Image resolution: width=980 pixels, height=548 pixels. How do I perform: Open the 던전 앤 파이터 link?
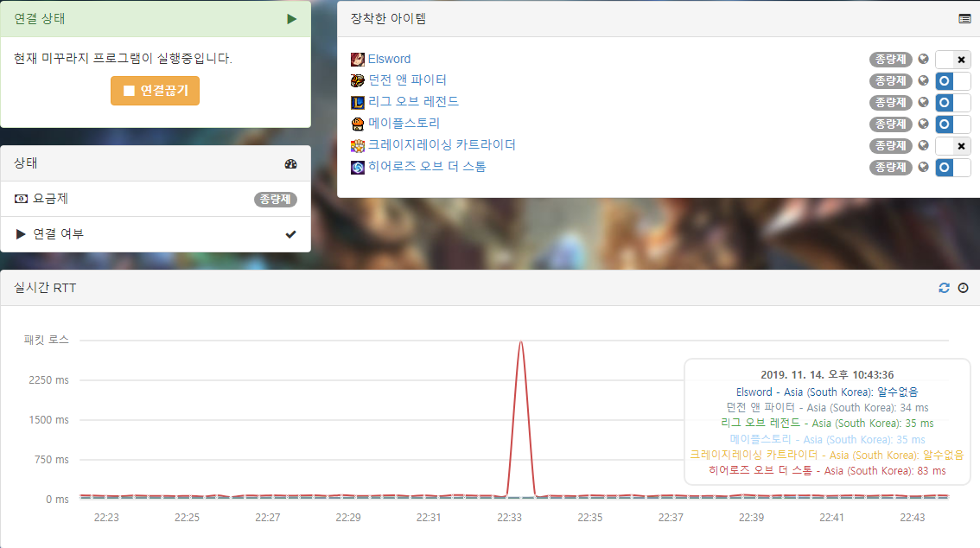click(407, 80)
